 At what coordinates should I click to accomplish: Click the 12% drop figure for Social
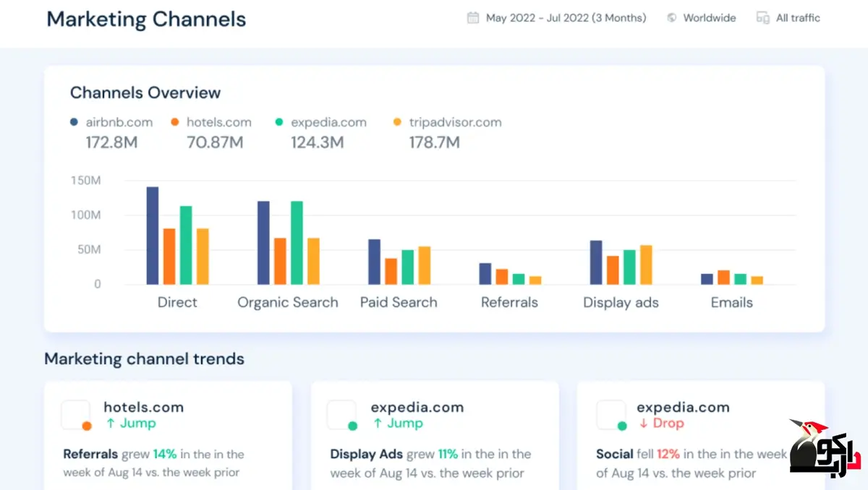pyautogui.click(x=668, y=455)
